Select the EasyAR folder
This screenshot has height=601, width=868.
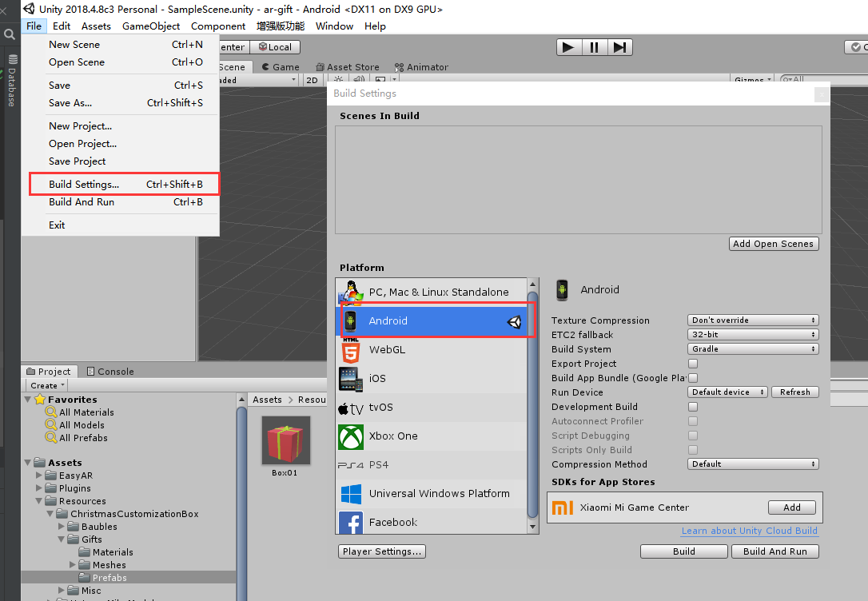pyautogui.click(x=70, y=476)
